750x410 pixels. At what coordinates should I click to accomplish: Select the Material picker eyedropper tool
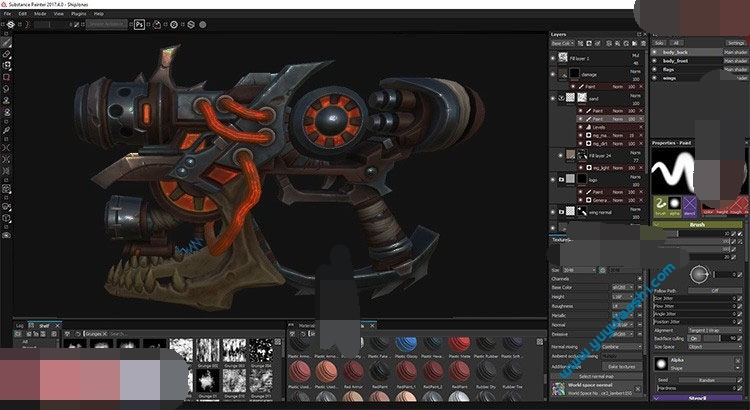coord(6,130)
